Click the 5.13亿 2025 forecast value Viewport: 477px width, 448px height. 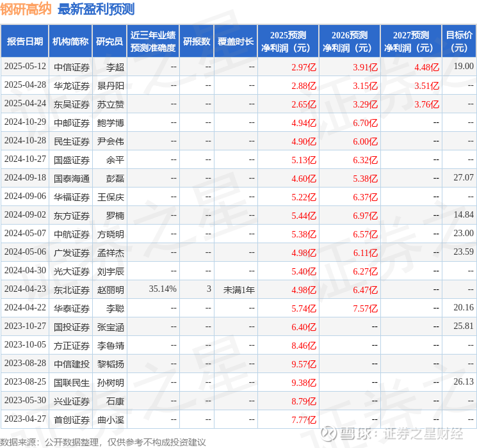[x=304, y=160]
